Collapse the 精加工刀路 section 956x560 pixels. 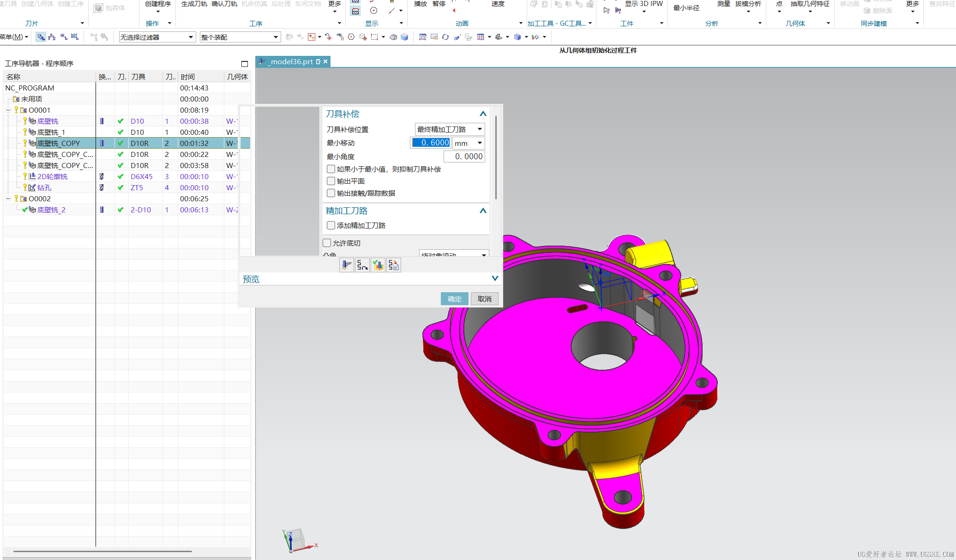tap(483, 211)
